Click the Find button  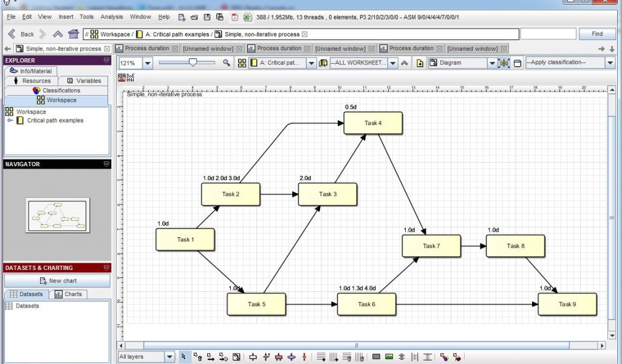[x=597, y=34]
